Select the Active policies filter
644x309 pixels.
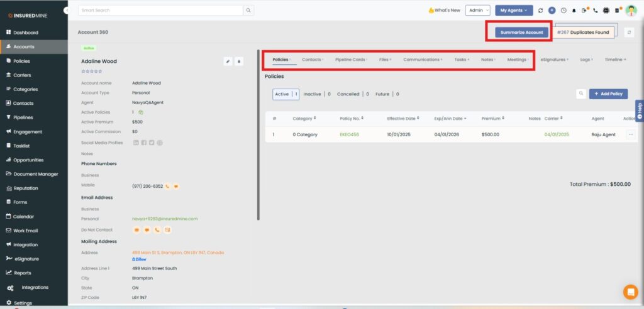pyautogui.click(x=282, y=94)
